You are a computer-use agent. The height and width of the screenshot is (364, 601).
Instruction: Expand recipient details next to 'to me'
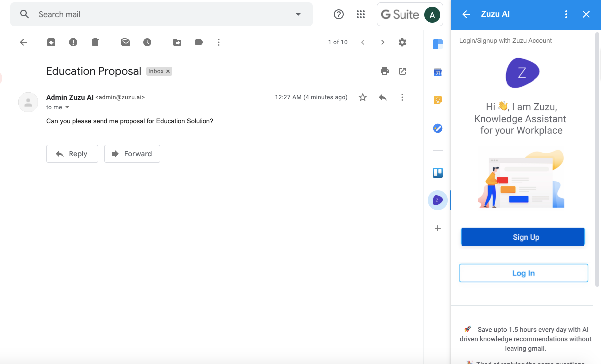(x=67, y=107)
